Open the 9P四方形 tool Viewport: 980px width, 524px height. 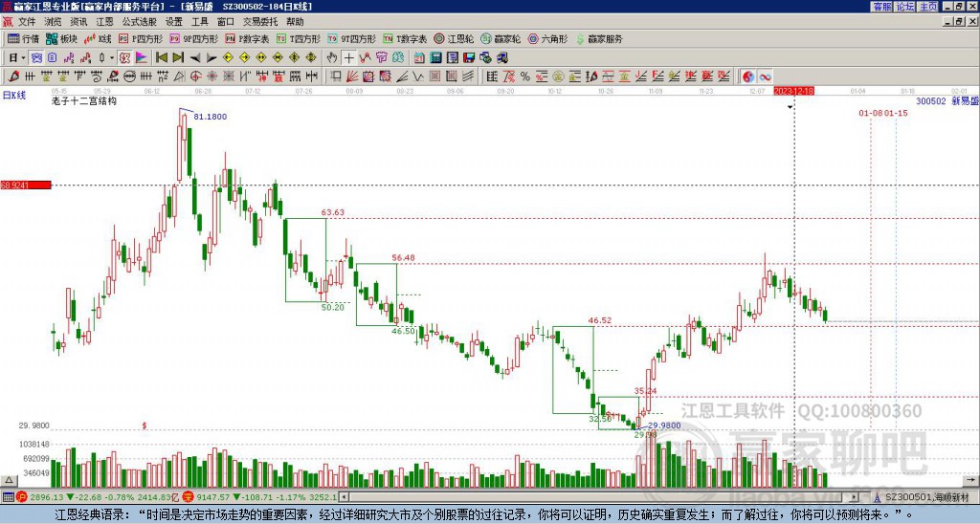(193, 38)
